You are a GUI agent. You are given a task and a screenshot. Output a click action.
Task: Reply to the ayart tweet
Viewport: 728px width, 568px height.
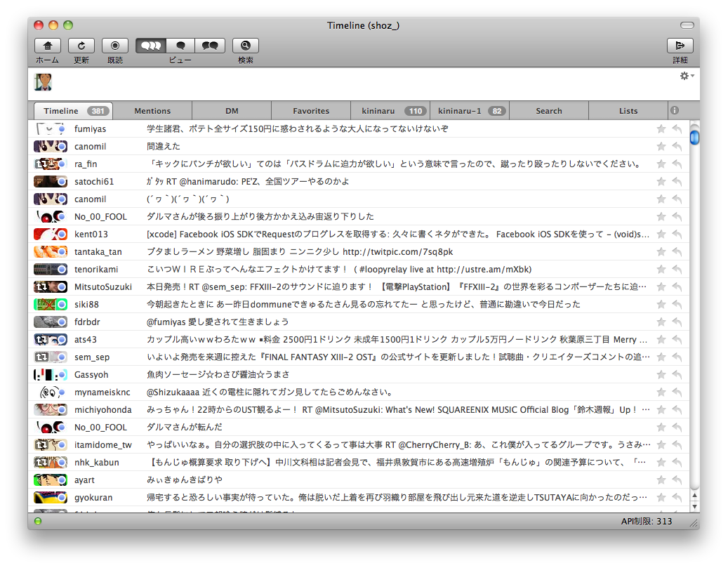[677, 480]
